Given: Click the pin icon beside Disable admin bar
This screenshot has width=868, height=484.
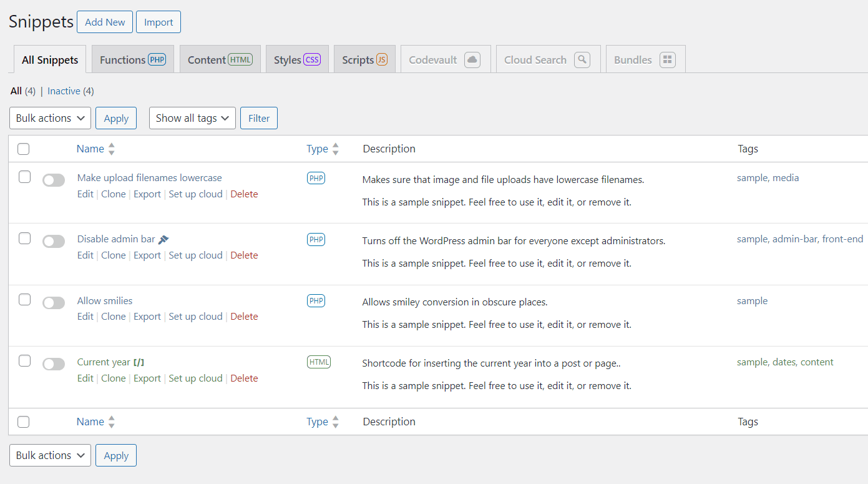Looking at the screenshot, I should coord(163,239).
